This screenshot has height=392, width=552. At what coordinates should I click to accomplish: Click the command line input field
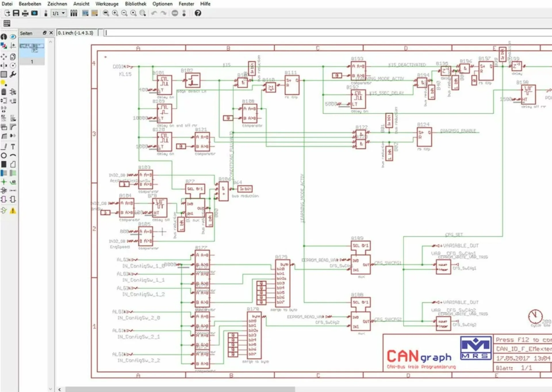327,33
